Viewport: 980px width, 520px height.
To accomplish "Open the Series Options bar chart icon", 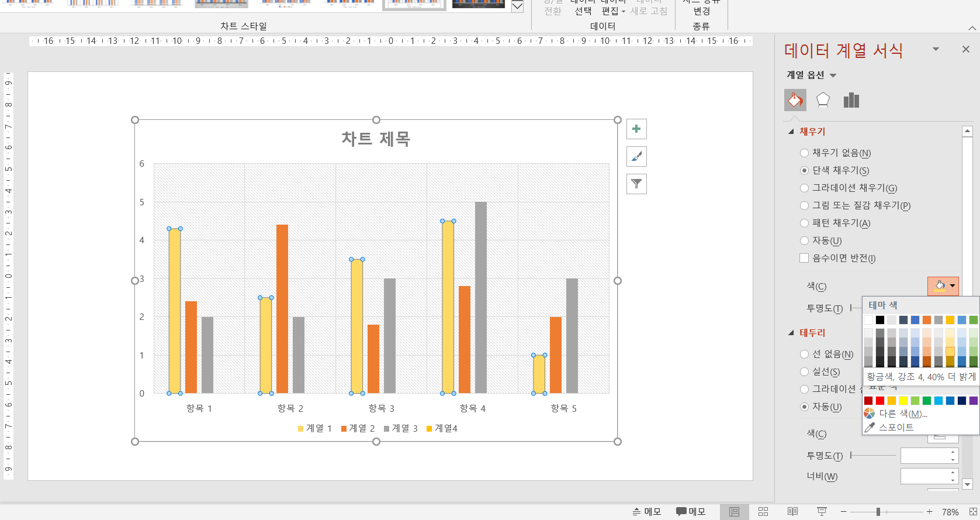I will coord(851,100).
